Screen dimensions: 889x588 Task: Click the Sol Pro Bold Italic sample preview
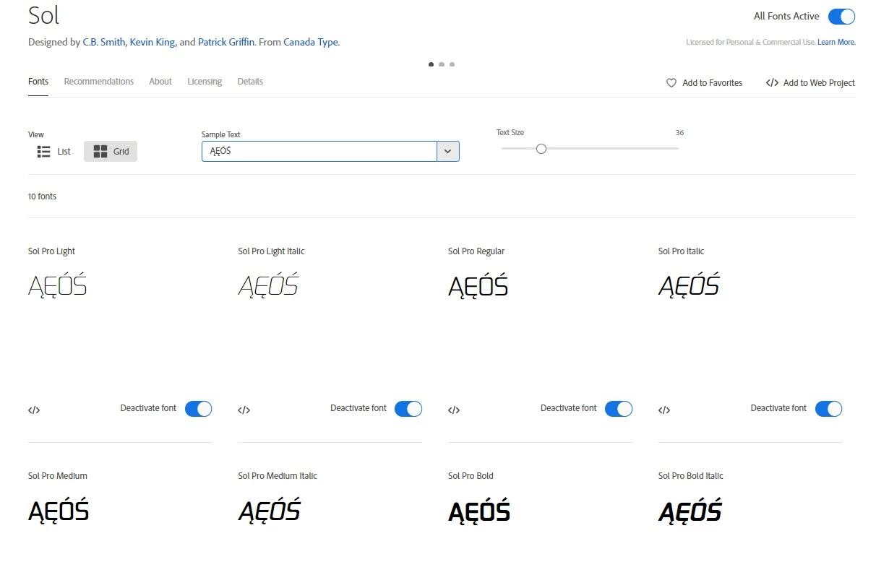690,511
